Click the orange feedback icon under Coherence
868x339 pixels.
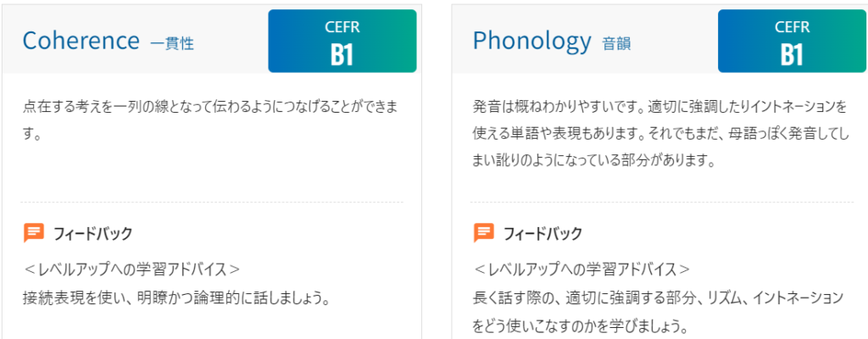[x=34, y=233]
